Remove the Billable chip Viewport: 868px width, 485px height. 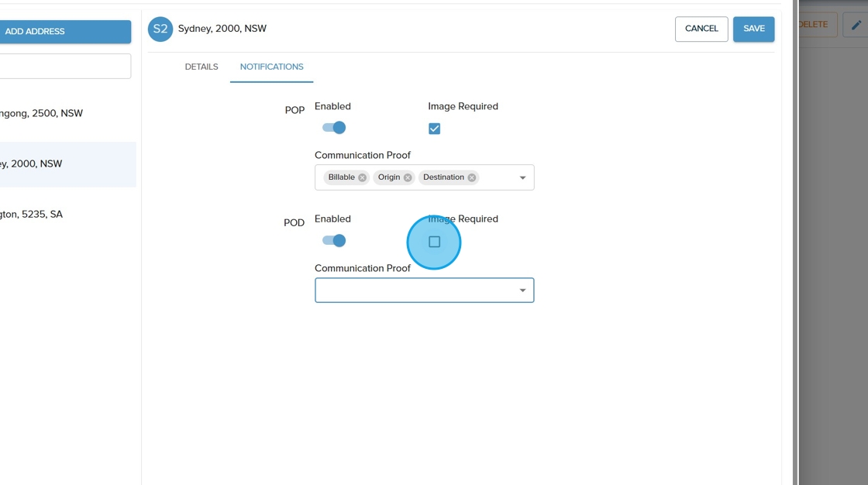(362, 177)
